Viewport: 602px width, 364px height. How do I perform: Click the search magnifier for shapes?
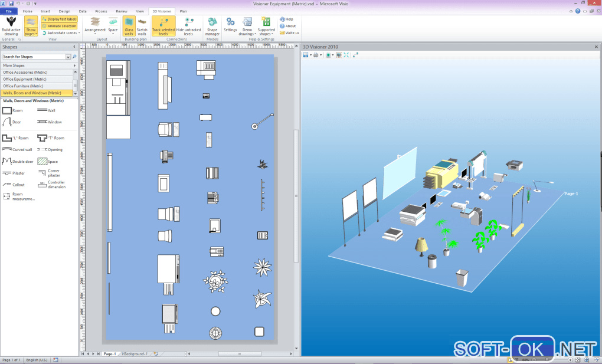click(x=74, y=57)
